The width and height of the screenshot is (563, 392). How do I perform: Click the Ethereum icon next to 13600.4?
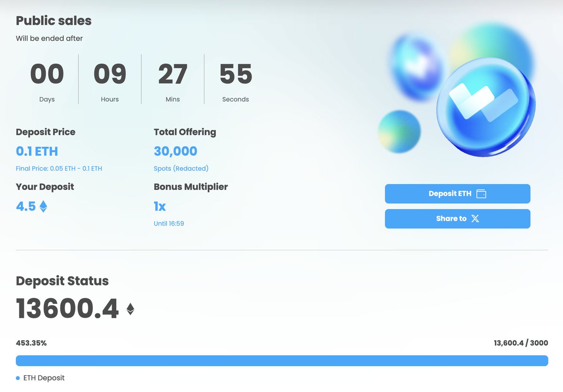pos(130,309)
